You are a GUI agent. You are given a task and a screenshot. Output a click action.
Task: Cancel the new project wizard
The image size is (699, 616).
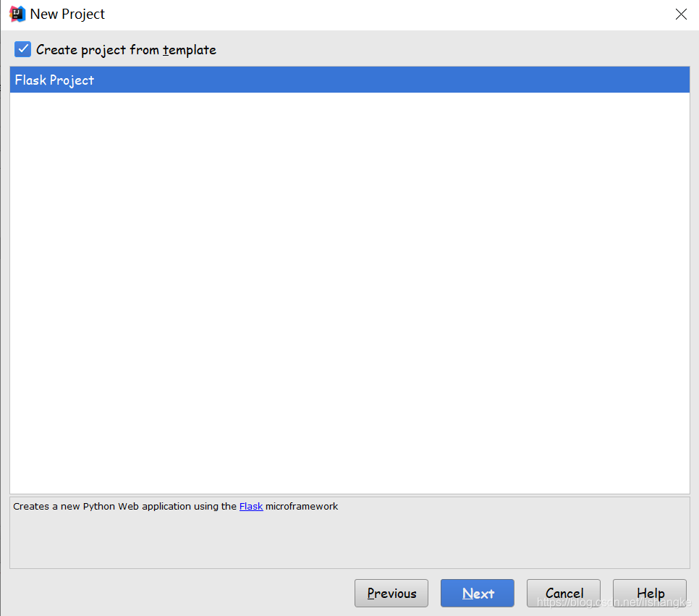click(x=564, y=594)
